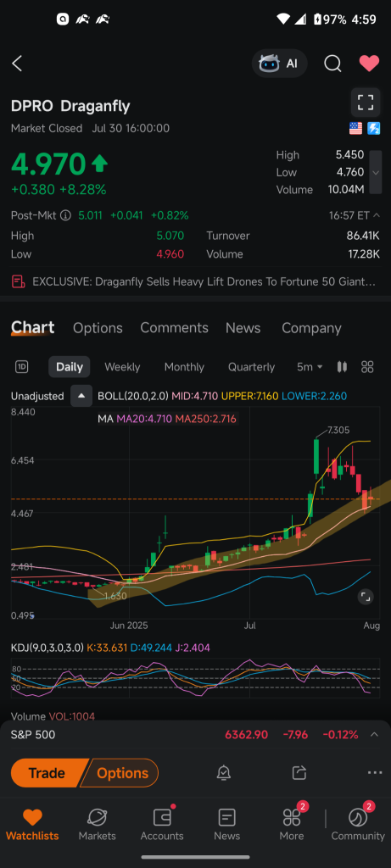Select the Daily timeframe

pyautogui.click(x=70, y=366)
